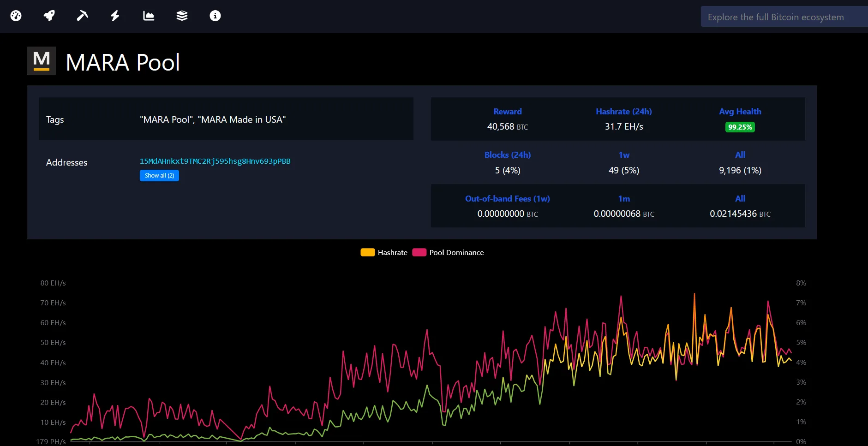Viewport: 868px width, 446px height.
Task: Click the 8% dominance axis label
Action: (x=801, y=283)
